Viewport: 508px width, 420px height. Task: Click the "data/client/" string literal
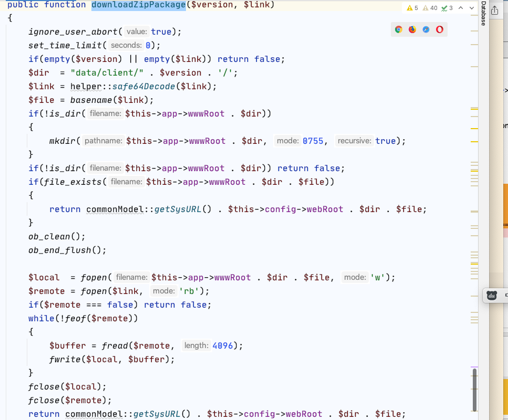107,72
